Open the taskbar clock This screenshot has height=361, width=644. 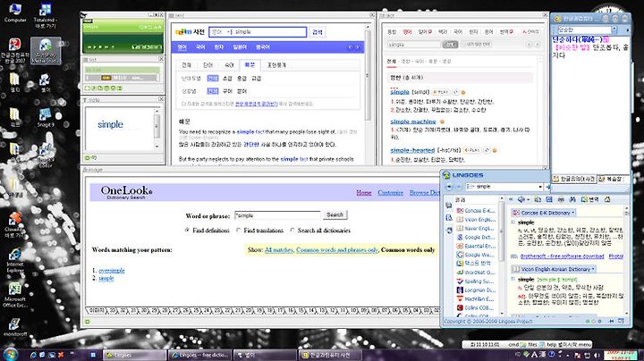[620, 355]
